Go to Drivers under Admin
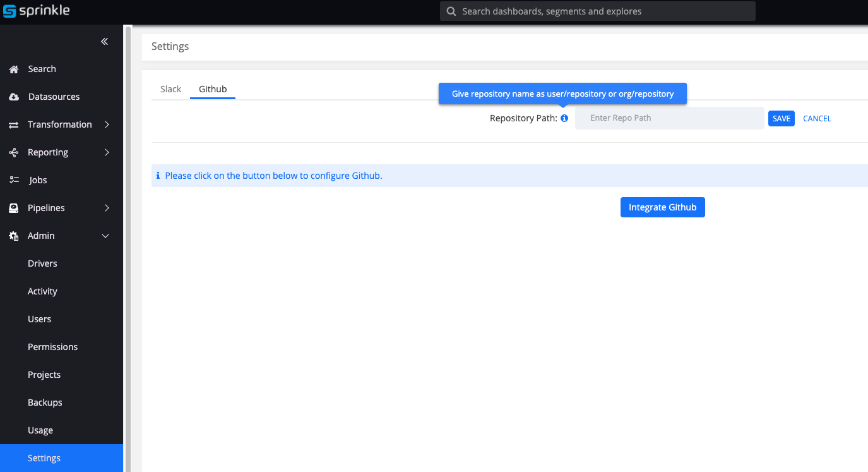868x472 pixels. coord(42,263)
